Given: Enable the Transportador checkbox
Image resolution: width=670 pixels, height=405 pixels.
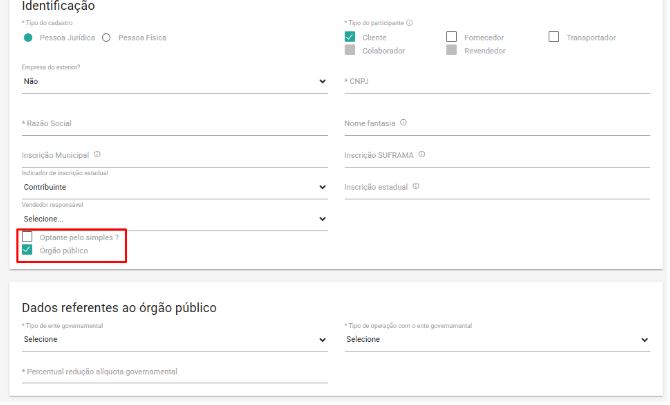Looking at the screenshot, I should [554, 37].
